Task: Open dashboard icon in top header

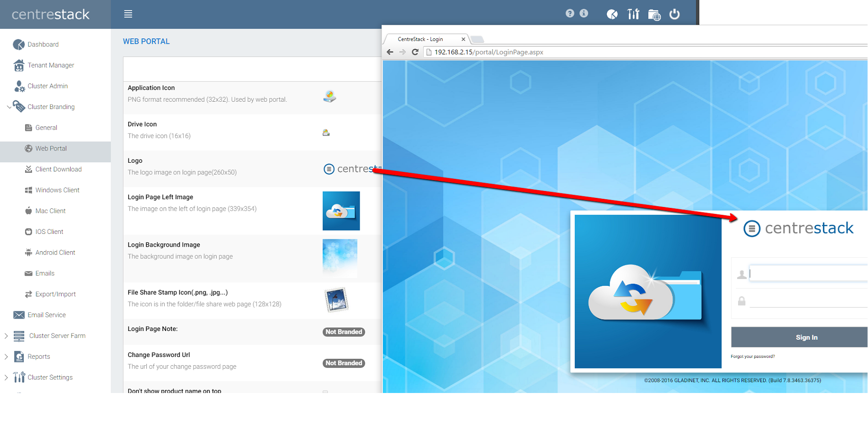Action: pyautogui.click(x=612, y=14)
